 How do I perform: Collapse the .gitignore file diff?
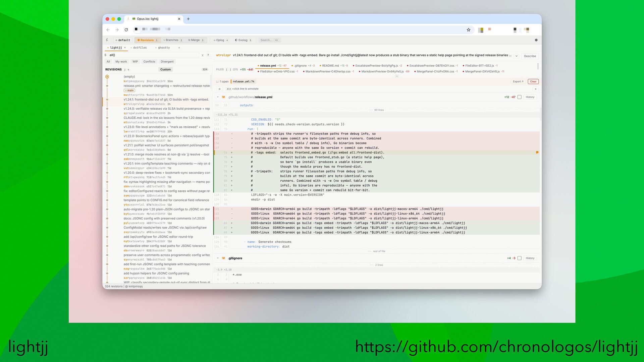coord(218,258)
